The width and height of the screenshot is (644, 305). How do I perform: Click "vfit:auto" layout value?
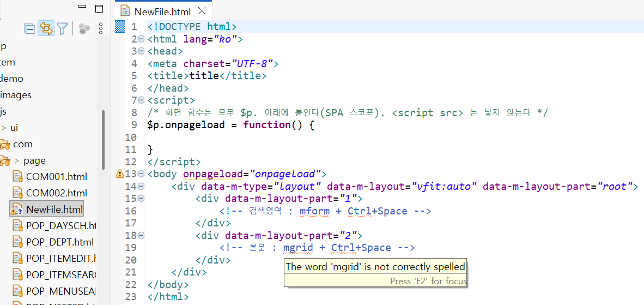click(x=445, y=186)
